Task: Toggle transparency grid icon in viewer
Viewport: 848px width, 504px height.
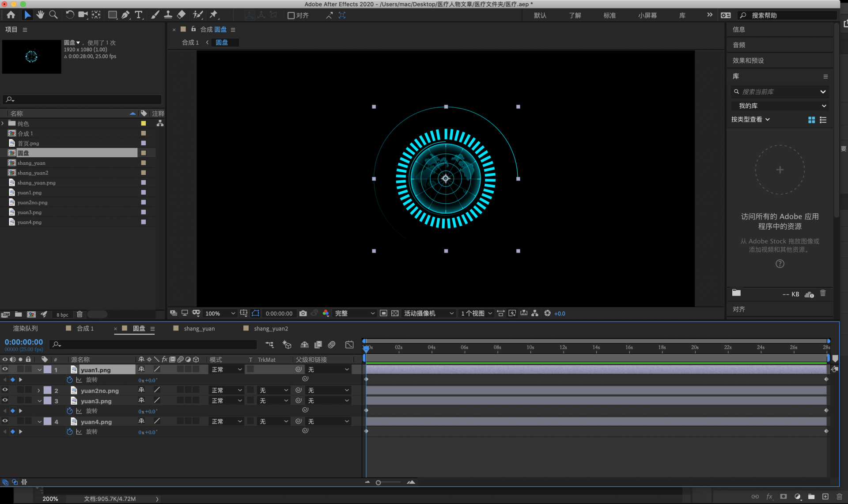Action: [395, 313]
